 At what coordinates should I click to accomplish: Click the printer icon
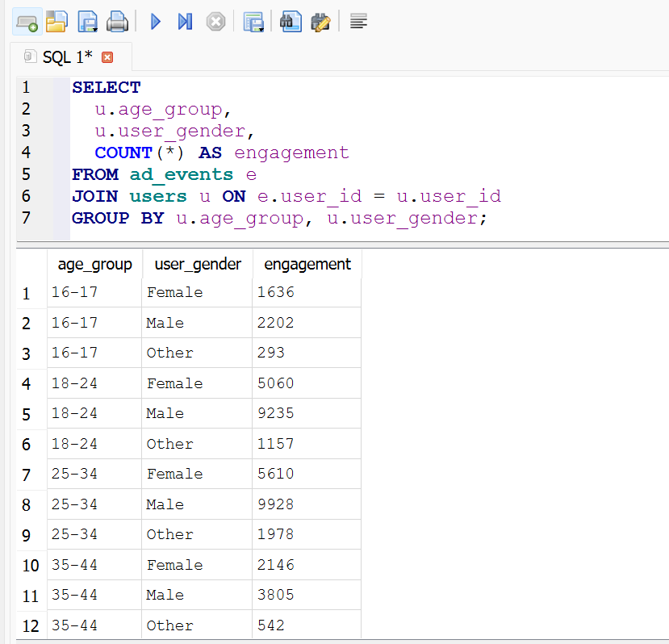pos(117,22)
